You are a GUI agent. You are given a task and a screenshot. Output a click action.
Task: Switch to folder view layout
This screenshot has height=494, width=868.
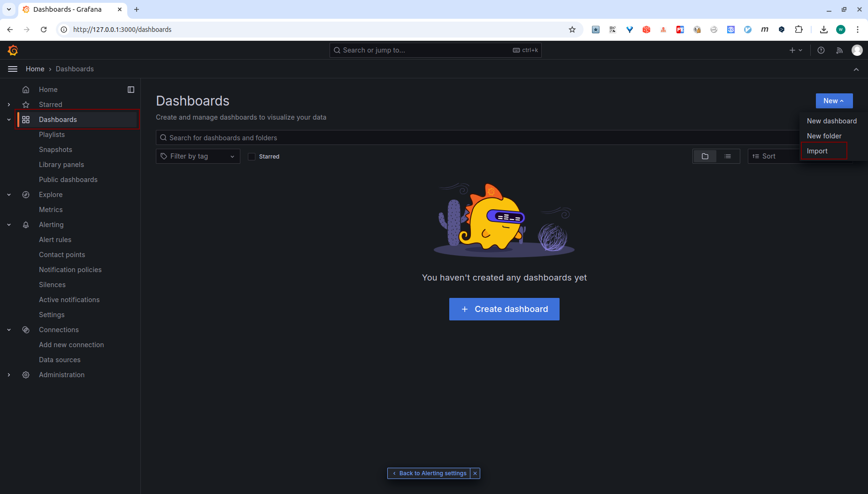coord(705,156)
